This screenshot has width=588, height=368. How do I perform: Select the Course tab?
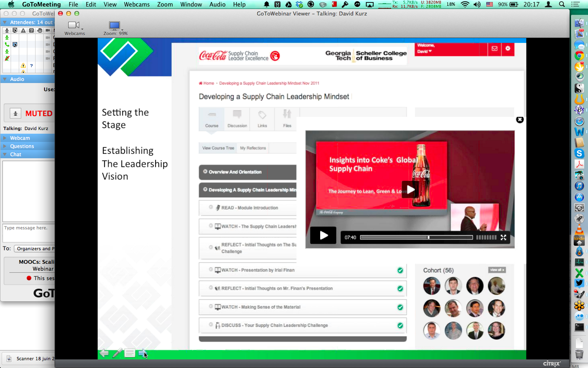[x=212, y=119]
